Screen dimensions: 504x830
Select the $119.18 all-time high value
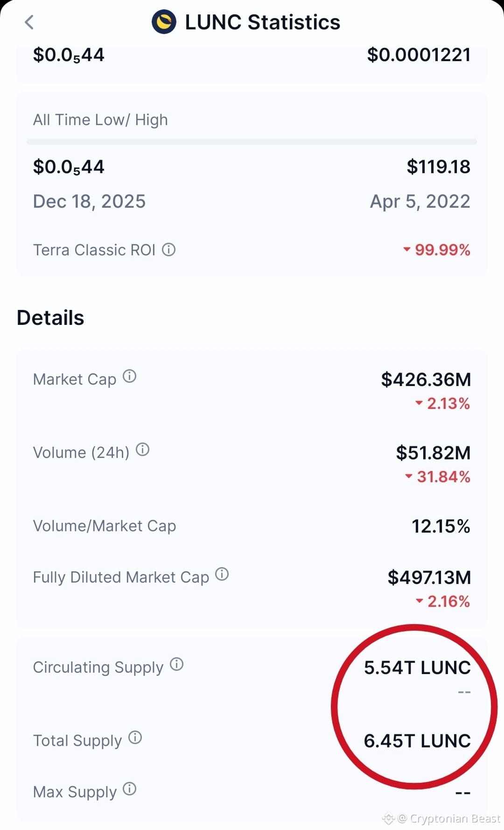438,167
